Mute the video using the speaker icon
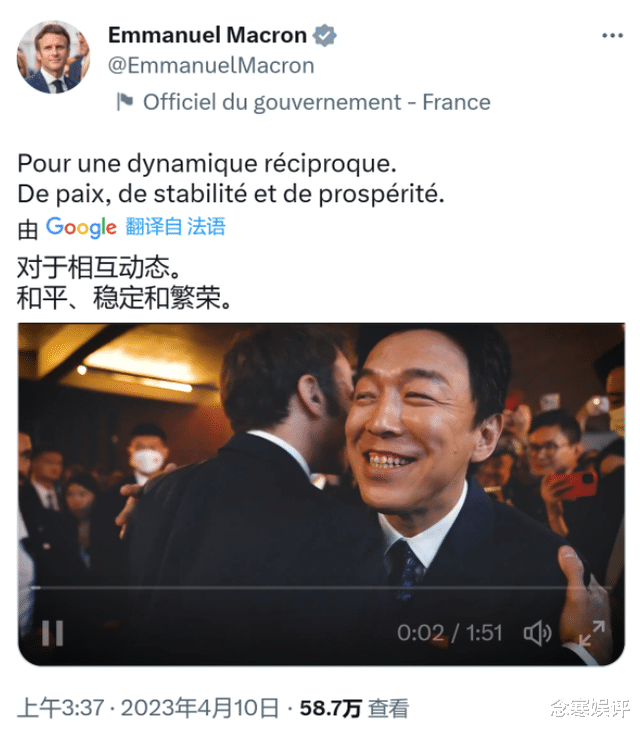The image size is (640, 731). pyautogui.click(x=537, y=633)
